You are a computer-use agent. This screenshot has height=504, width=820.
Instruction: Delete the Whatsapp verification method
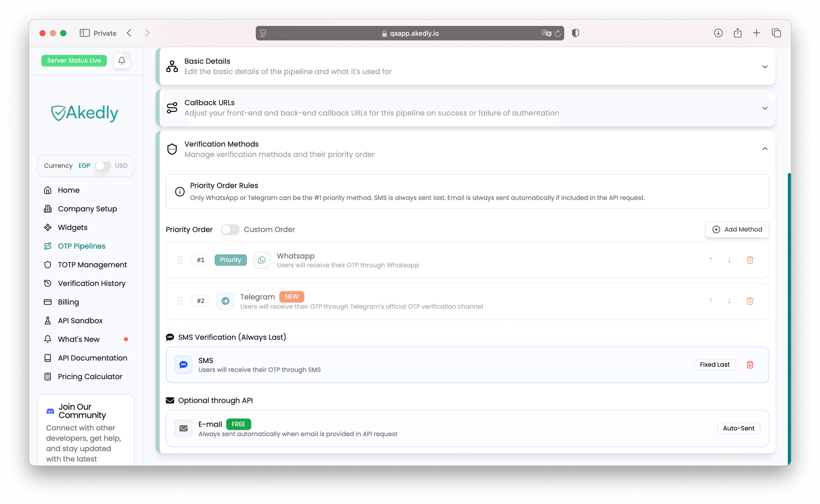(x=750, y=260)
